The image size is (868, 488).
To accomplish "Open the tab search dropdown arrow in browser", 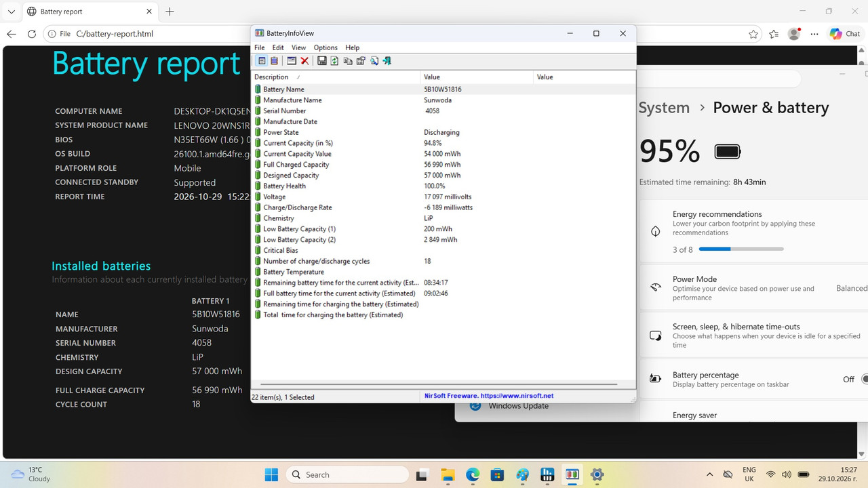I will point(12,12).
